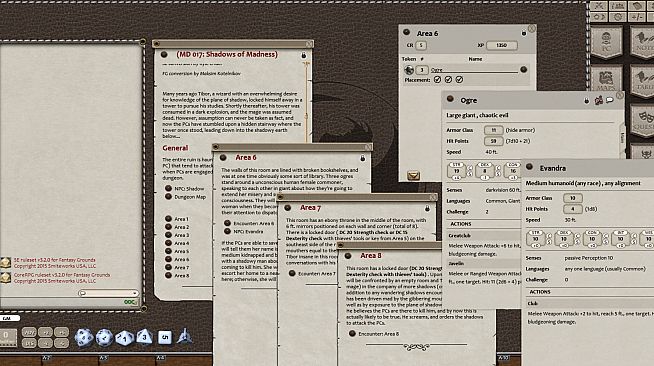
Task: Click the Shadows of Madness window scrollbar
Action: point(307,102)
